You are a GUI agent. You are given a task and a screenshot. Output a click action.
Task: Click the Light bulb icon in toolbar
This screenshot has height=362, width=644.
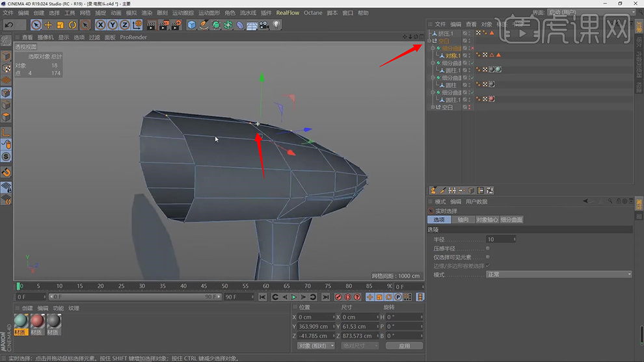pyautogui.click(x=276, y=25)
